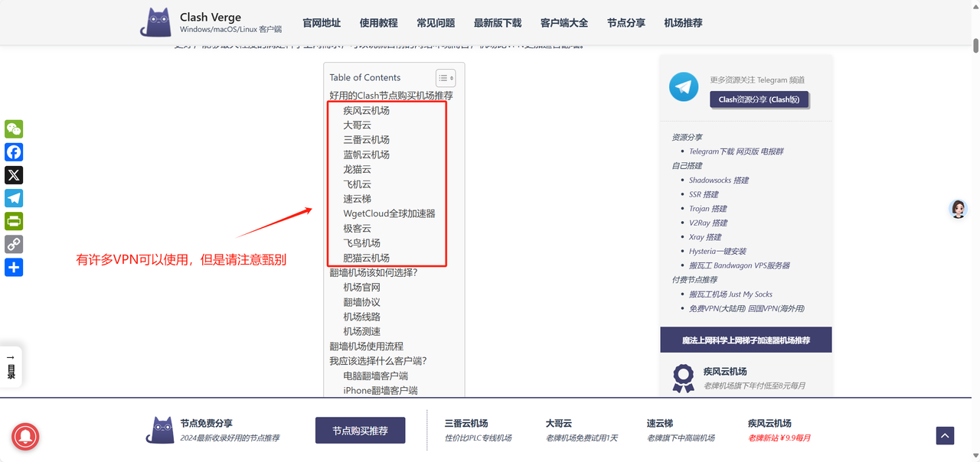The image size is (980, 462).
Task: Jump to 疾风云机场 in contents
Action: pyautogui.click(x=366, y=110)
